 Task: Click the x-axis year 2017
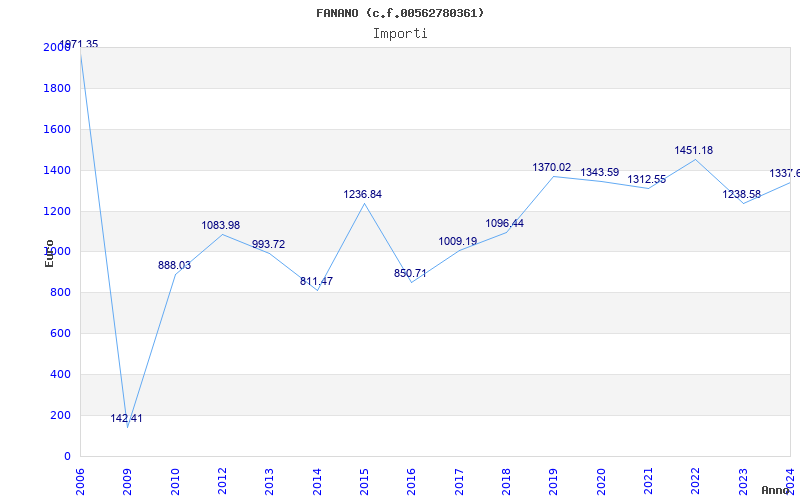coord(459,482)
